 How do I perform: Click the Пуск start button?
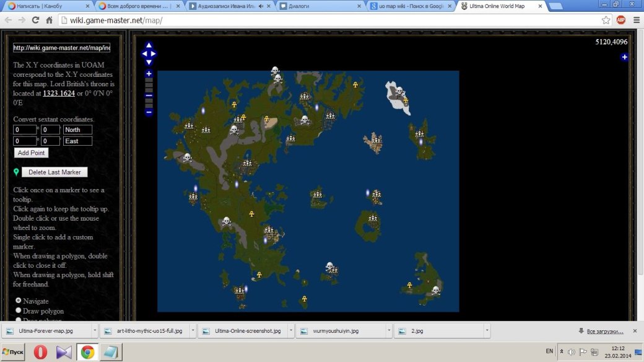pos(13,352)
